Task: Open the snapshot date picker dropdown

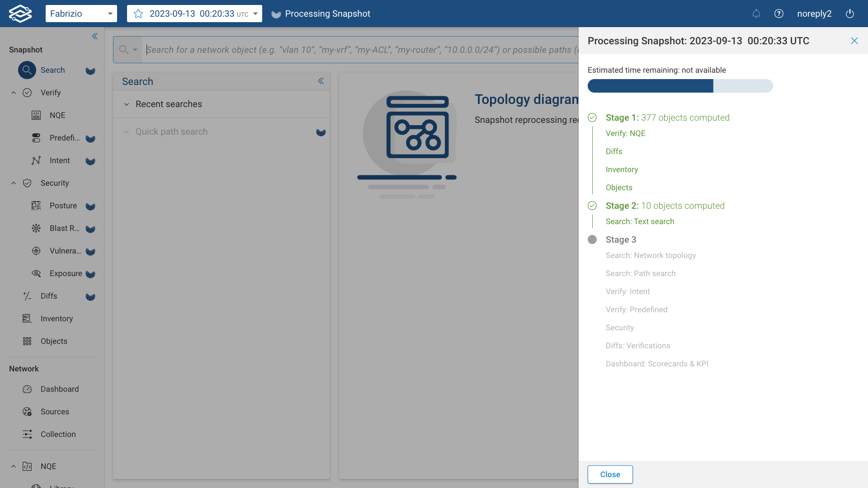Action: coord(256,14)
